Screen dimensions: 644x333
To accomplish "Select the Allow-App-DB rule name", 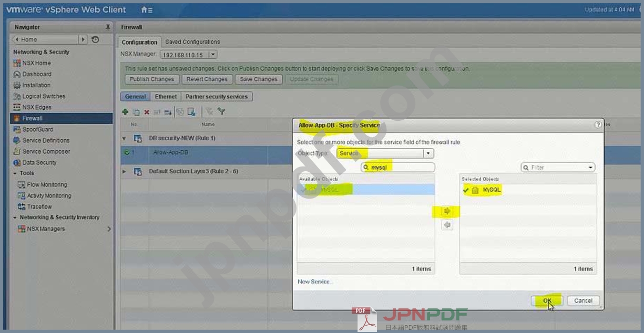I will (x=170, y=153).
